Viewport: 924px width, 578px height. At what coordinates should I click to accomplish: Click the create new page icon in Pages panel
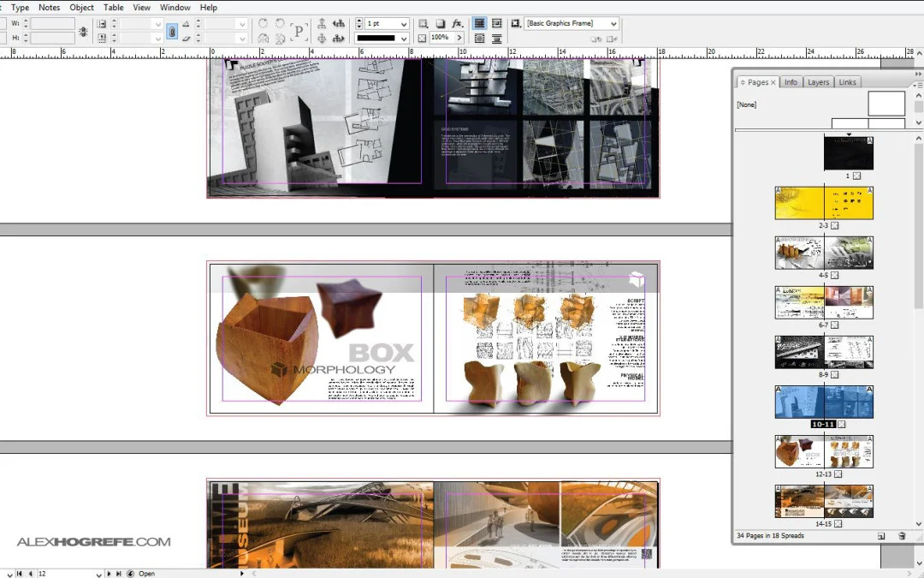coord(881,536)
